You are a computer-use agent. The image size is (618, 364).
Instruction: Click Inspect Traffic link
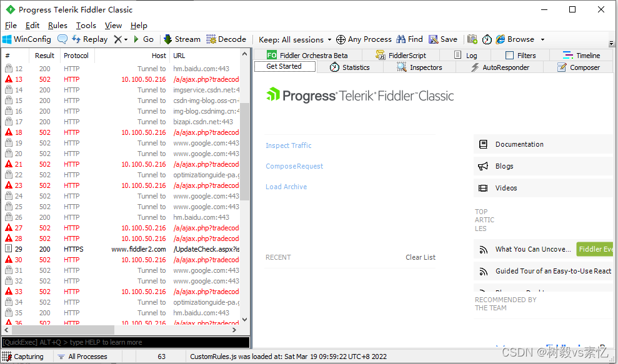click(289, 145)
